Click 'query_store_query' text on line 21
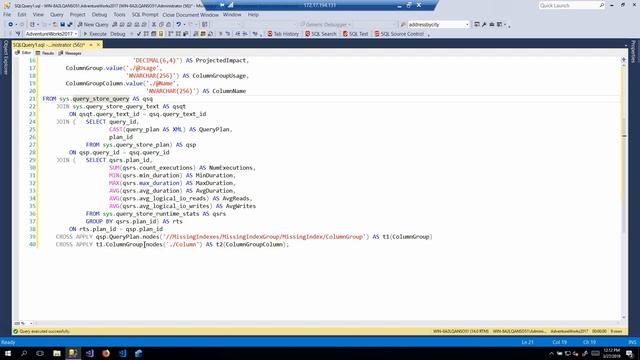The image size is (640, 360). click(x=101, y=99)
